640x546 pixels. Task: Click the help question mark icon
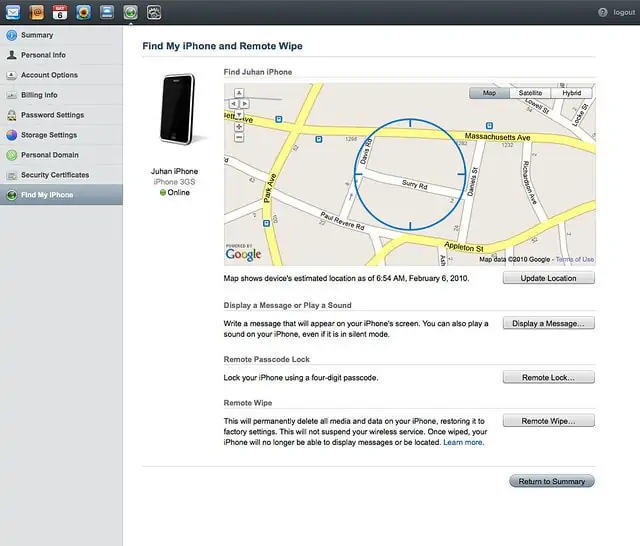(603, 12)
